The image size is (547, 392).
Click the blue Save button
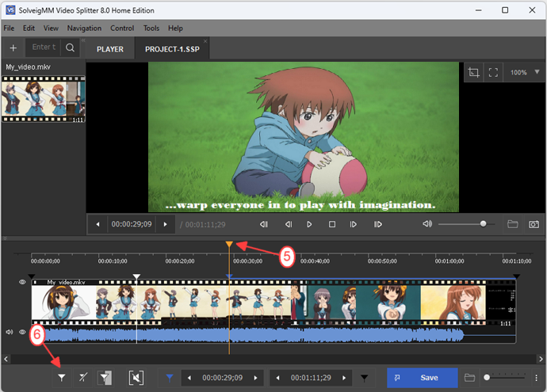click(x=422, y=378)
